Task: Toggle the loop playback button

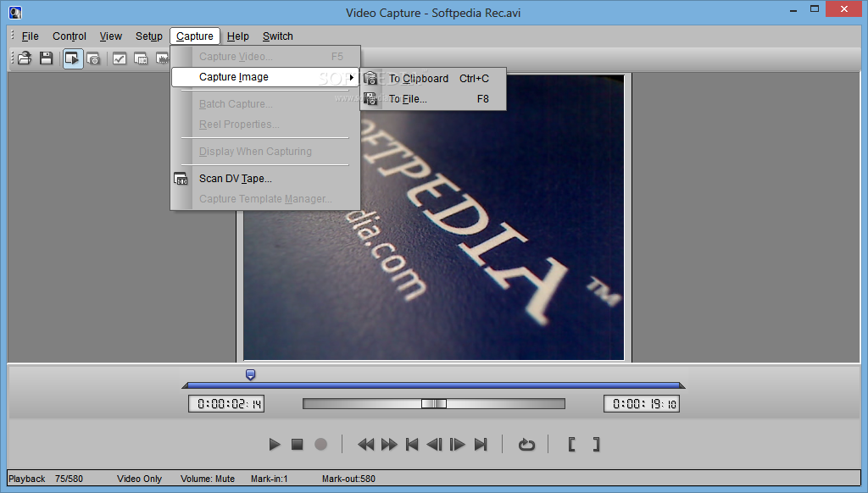Action: 526,445
